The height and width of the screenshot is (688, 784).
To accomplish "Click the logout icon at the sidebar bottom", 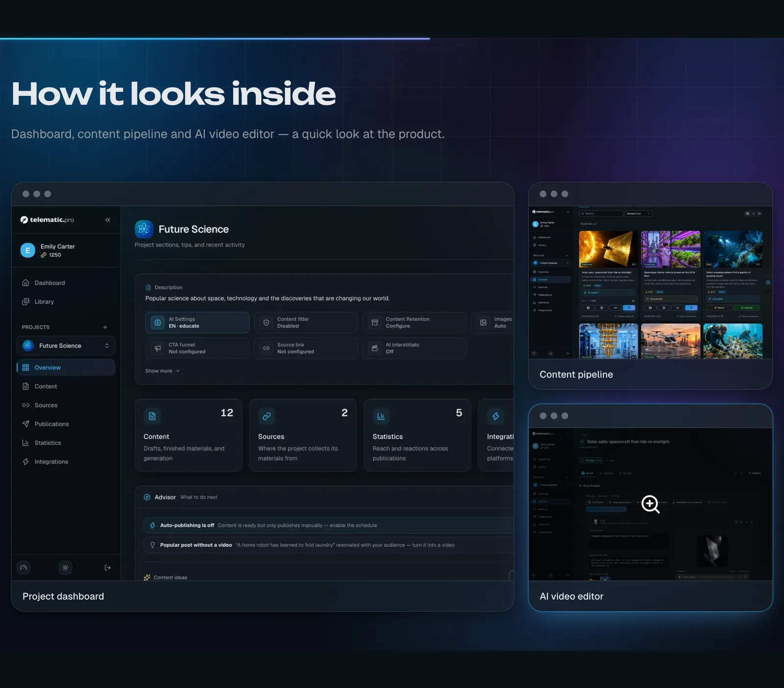I will pos(108,567).
